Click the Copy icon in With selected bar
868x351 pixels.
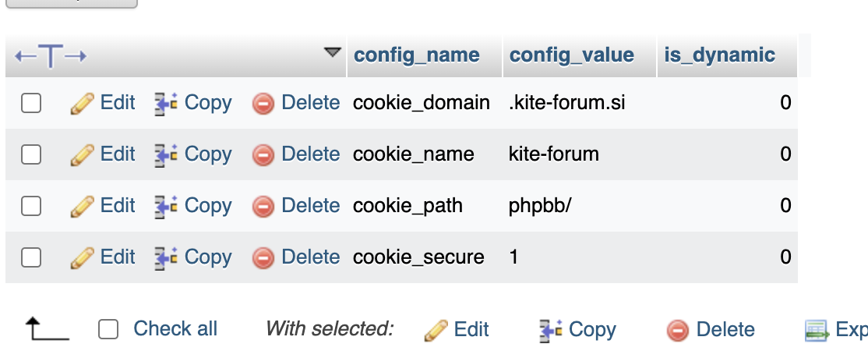(551, 331)
